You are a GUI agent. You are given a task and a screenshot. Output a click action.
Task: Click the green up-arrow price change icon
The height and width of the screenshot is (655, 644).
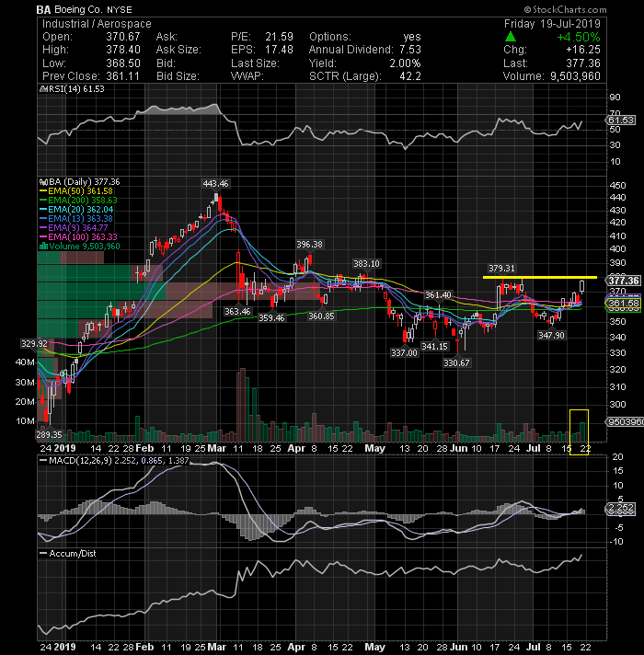coord(510,37)
